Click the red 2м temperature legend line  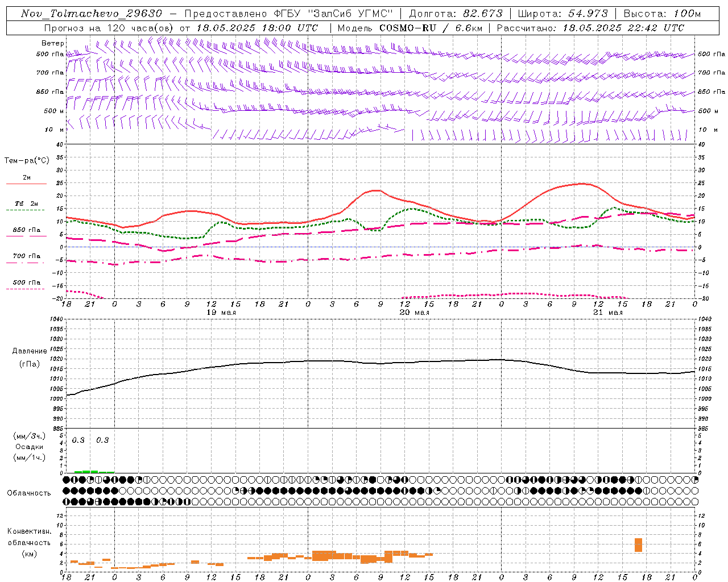point(27,184)
